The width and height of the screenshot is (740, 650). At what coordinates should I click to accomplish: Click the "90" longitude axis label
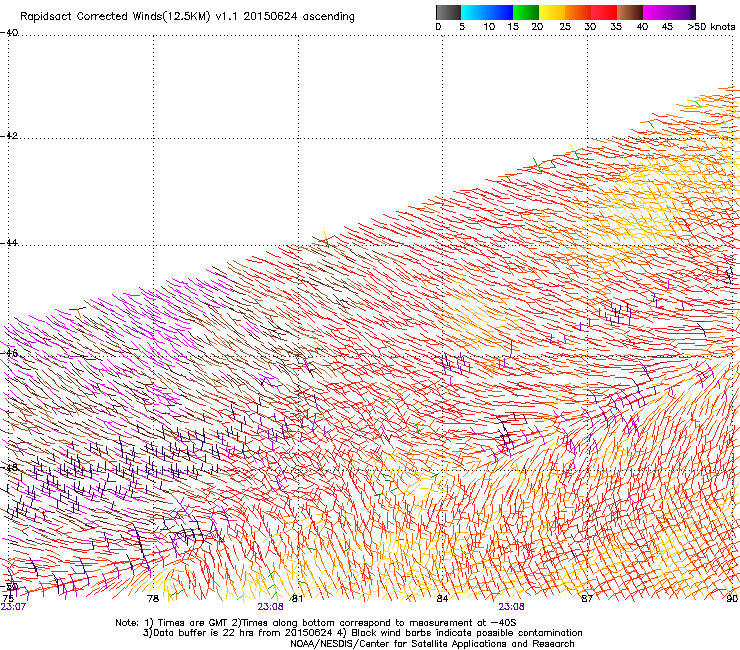(732, 599)
